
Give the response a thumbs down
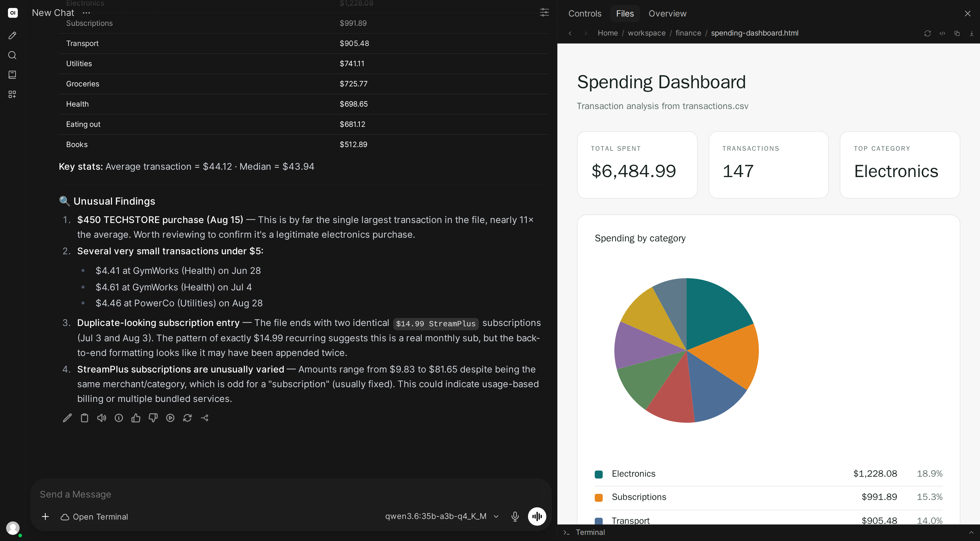(x=153, y=418)
